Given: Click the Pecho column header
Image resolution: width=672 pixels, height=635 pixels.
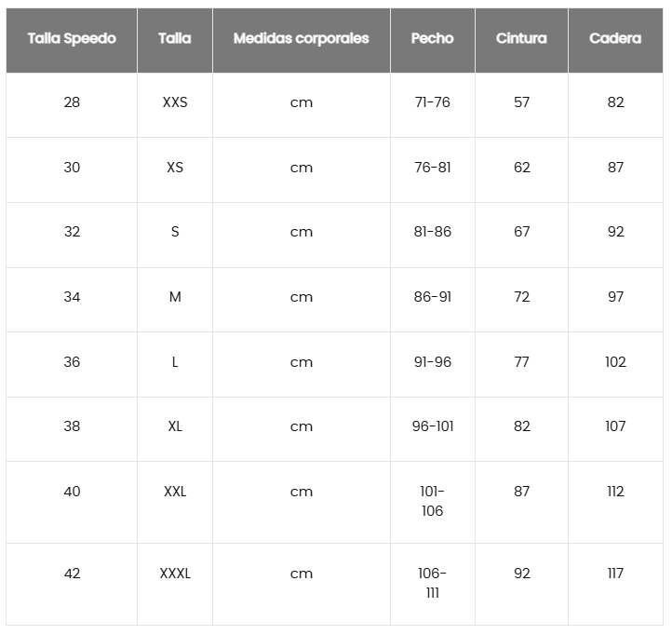Looking at the screenshot, I should (432, 39).
